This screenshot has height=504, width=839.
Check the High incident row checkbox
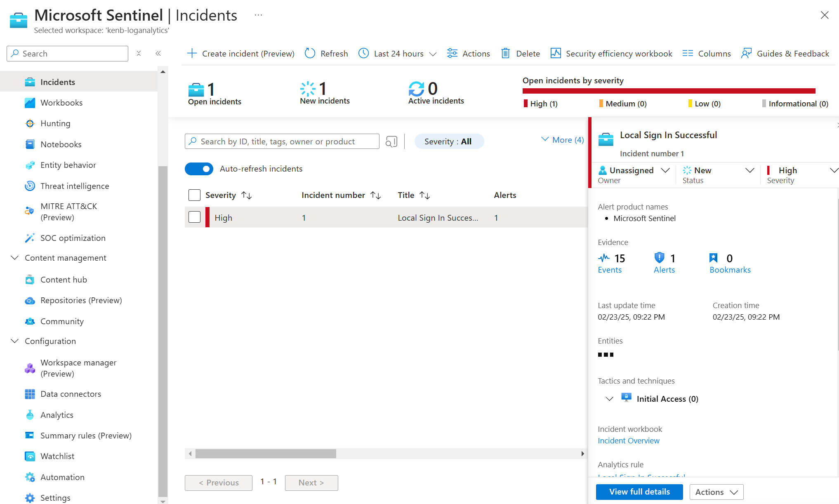[194, 217]
